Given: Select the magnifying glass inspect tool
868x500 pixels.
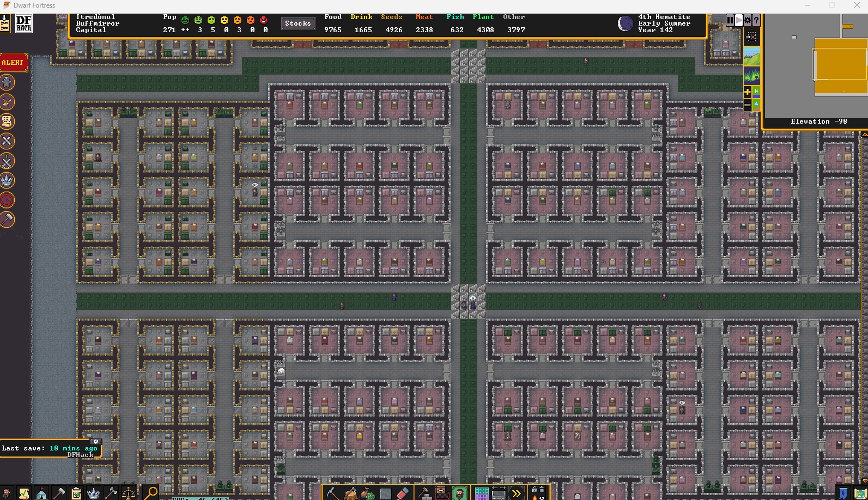Looking at the screenshot, I should coord(150,493).
